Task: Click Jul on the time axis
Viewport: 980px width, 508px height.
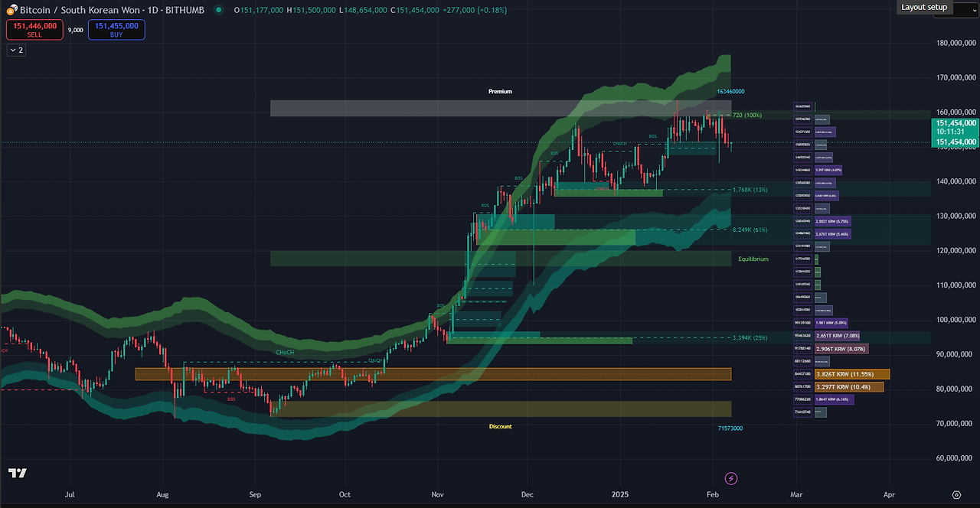Action: tap(70, 496)
